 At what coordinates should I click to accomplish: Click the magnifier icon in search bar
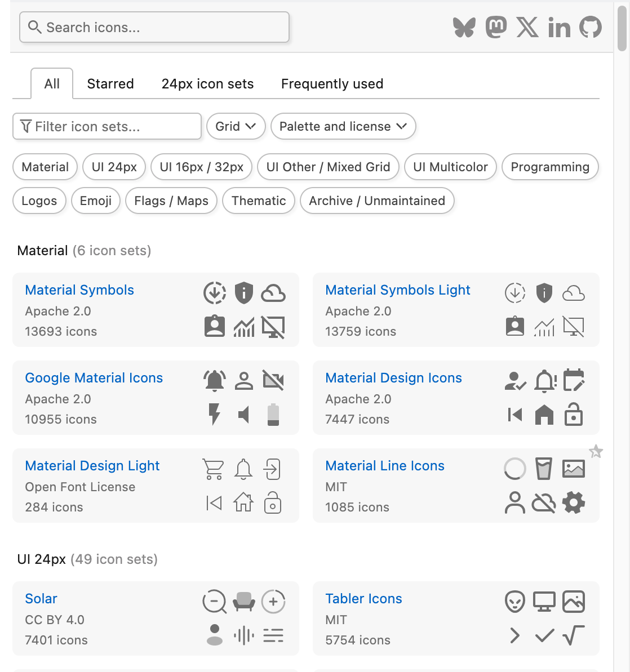pos(35,27)
